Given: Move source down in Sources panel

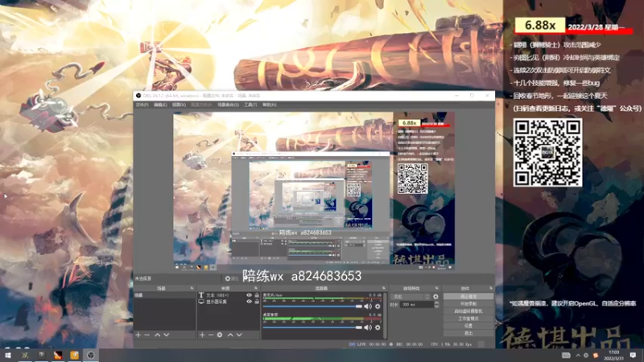Looking at the screenshot, I should (239, 335).
